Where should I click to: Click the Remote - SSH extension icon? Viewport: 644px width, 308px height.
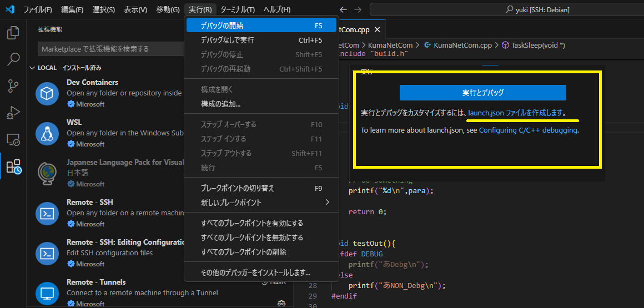[47, 214]
